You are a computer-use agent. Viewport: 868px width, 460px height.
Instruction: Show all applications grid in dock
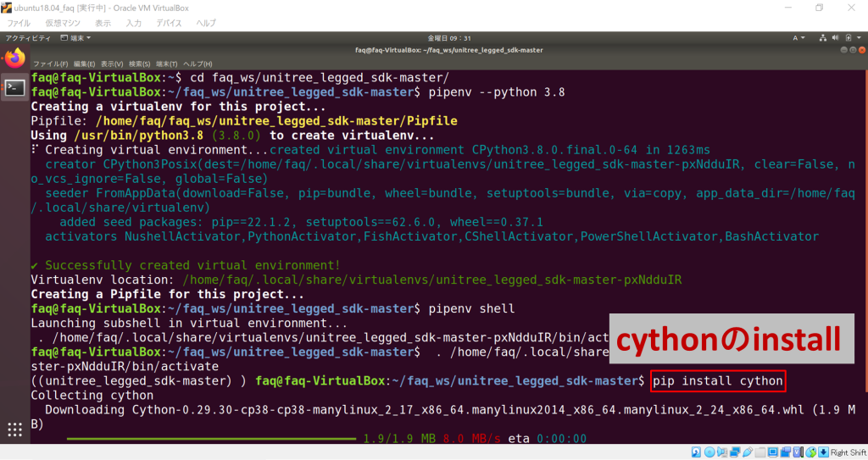coord(15,429)
